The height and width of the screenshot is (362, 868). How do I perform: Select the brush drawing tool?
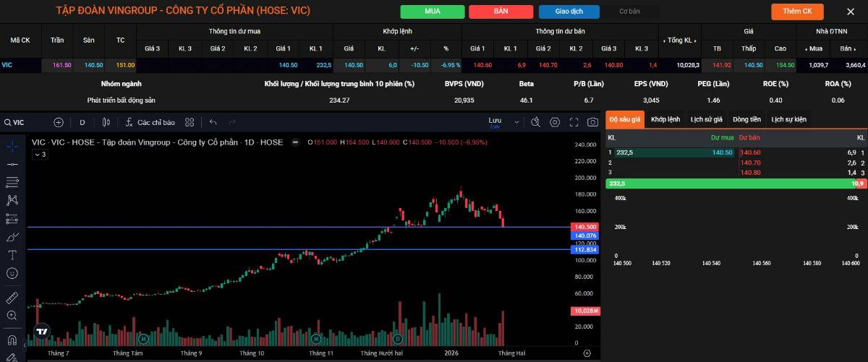pos(12,236)
